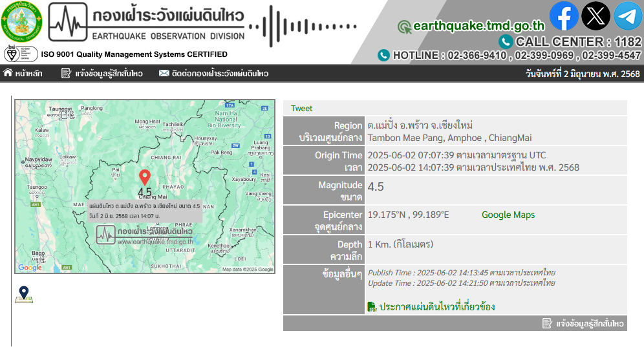This screenshot has width=644, height=362.
Task: Click the Google logo on the map
Action: [x=30, y=268]
